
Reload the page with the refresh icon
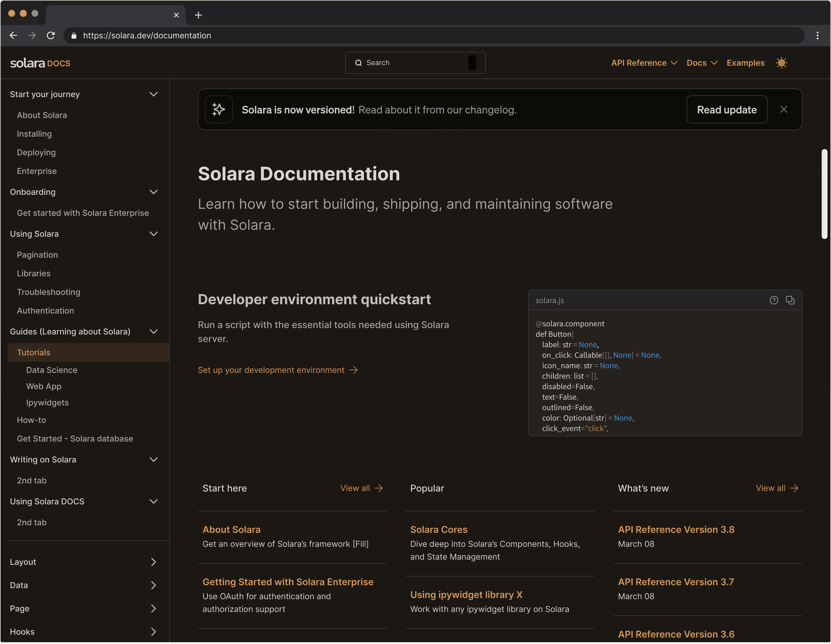(51, 35)
